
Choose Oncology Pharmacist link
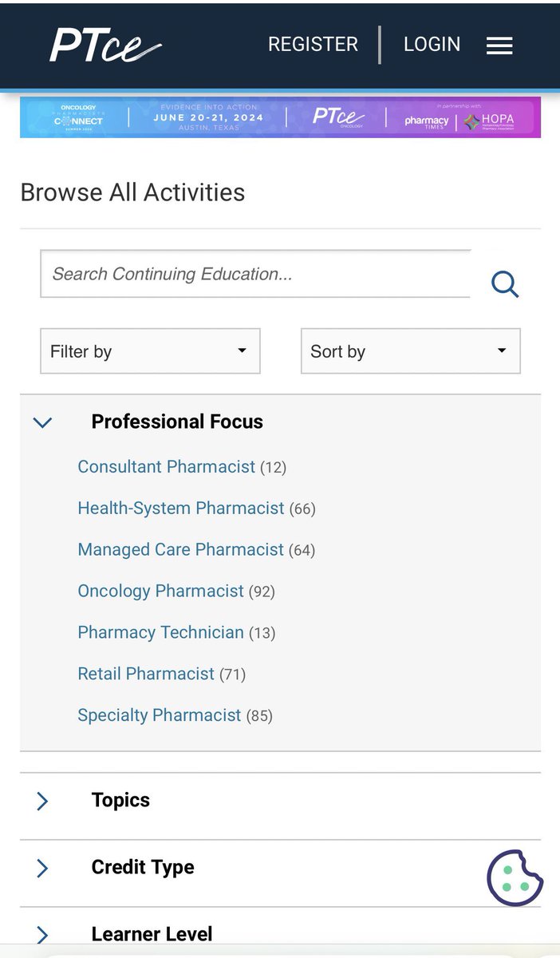160,591
